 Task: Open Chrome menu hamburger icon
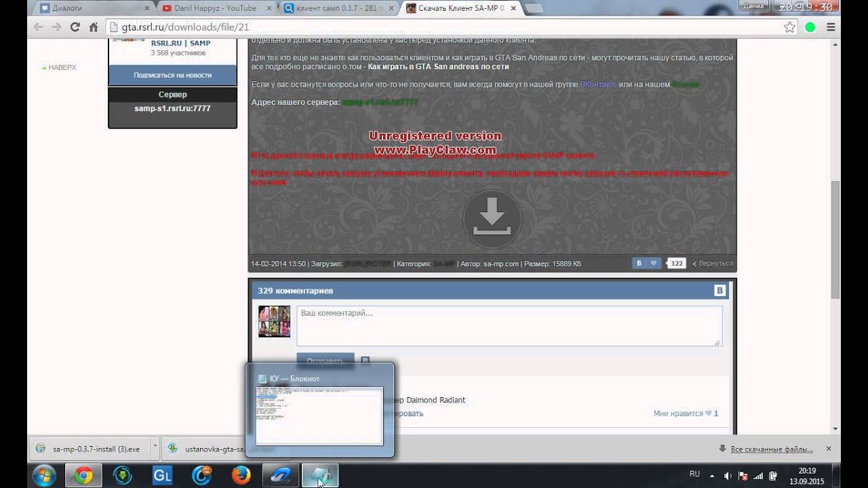[x=829, y=27]
